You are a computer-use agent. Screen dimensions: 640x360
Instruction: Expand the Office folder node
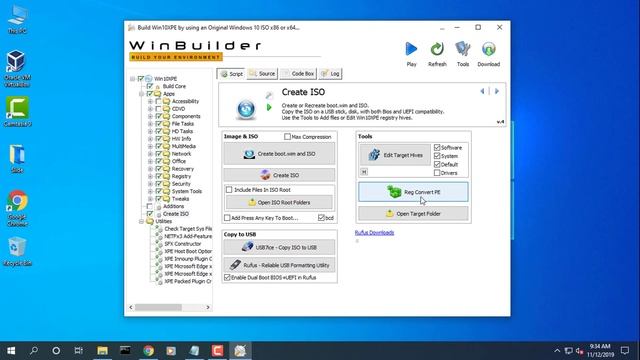tap(150, 161)
